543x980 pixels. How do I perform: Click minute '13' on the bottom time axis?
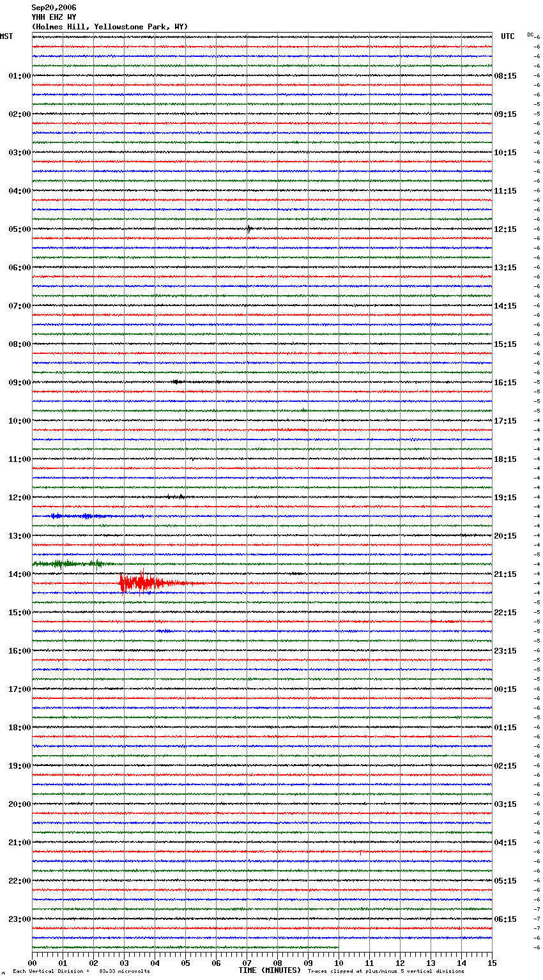(431, 963)
